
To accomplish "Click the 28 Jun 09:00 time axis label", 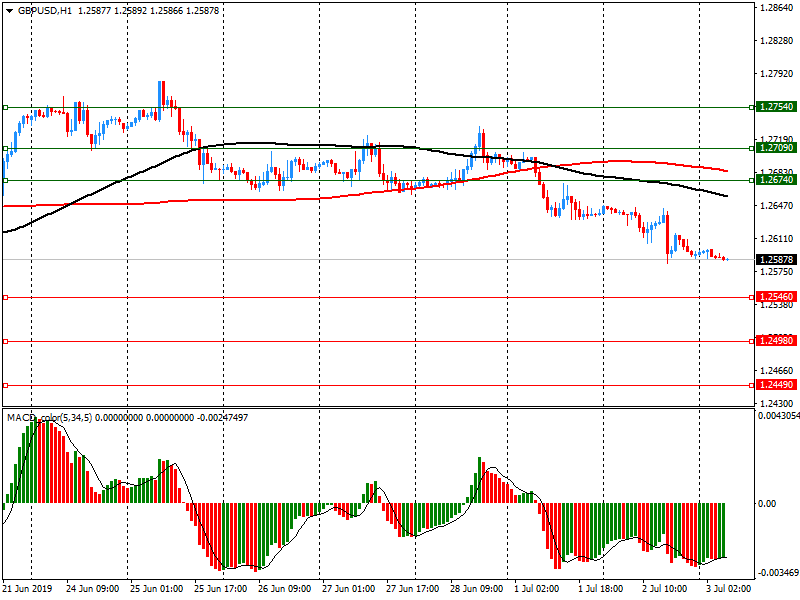I will (x=477, y=588).
